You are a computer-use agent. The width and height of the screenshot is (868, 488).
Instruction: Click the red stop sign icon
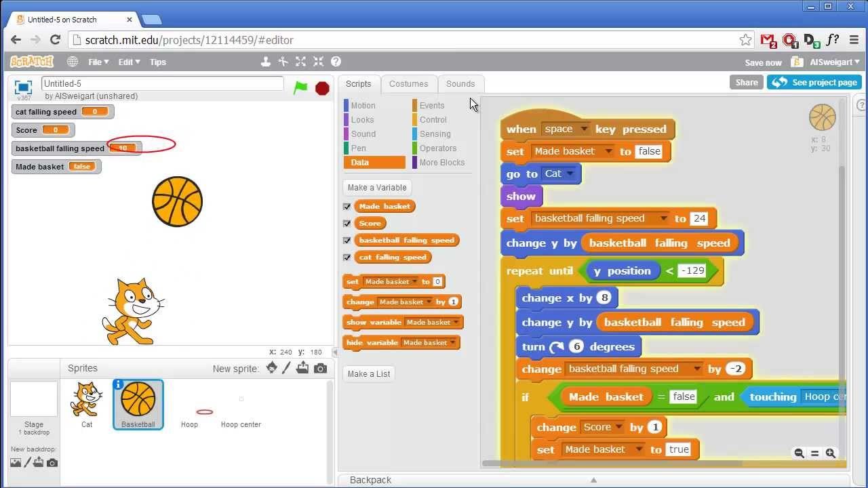pos(323,88)
